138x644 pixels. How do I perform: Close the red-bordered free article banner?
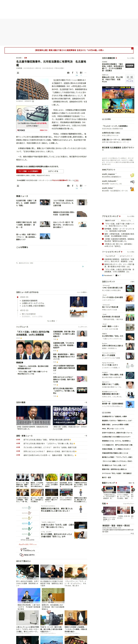point(132,48)
